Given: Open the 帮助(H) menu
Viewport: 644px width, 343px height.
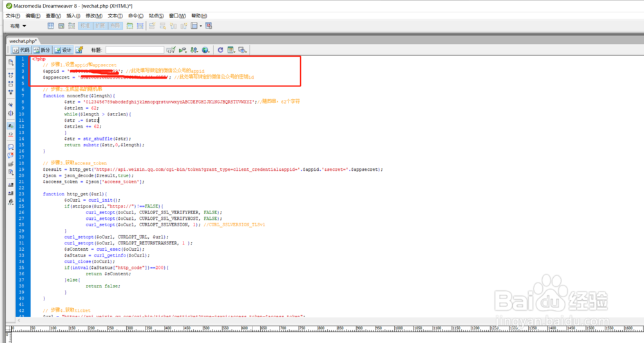Looking at the screenshot, I should (199, 15).
